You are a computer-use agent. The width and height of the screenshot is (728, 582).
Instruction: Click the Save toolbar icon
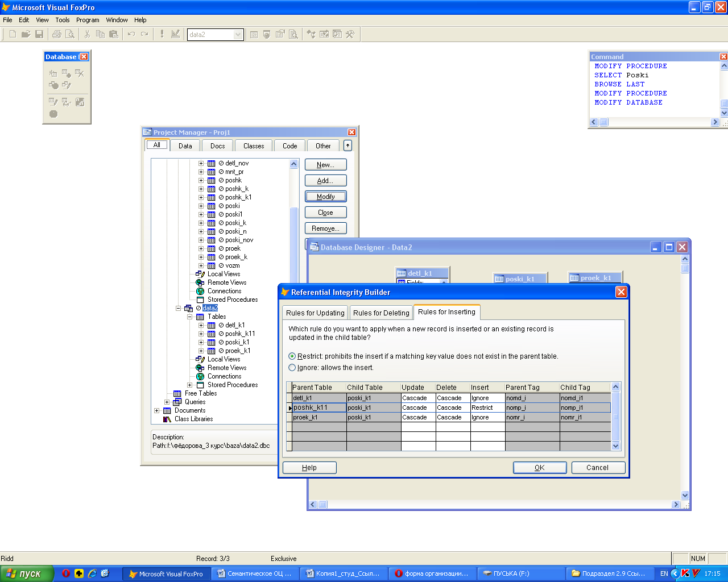[39, 34]
